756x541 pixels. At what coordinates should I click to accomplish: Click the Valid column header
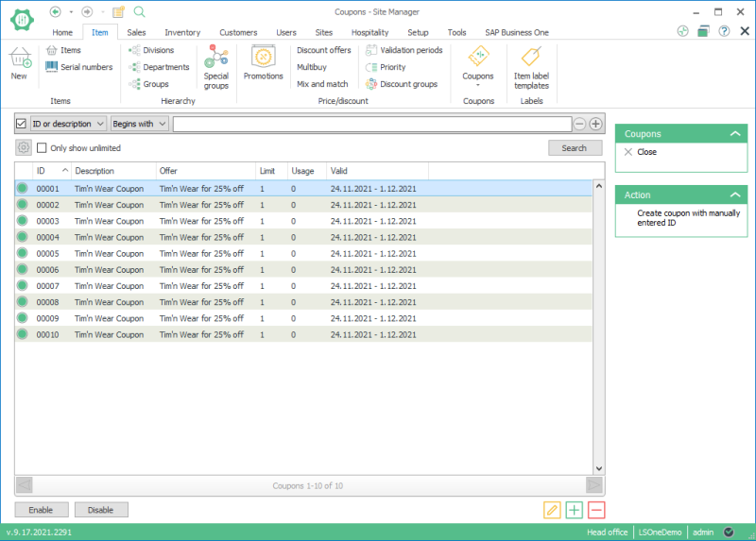coord(377,171)
